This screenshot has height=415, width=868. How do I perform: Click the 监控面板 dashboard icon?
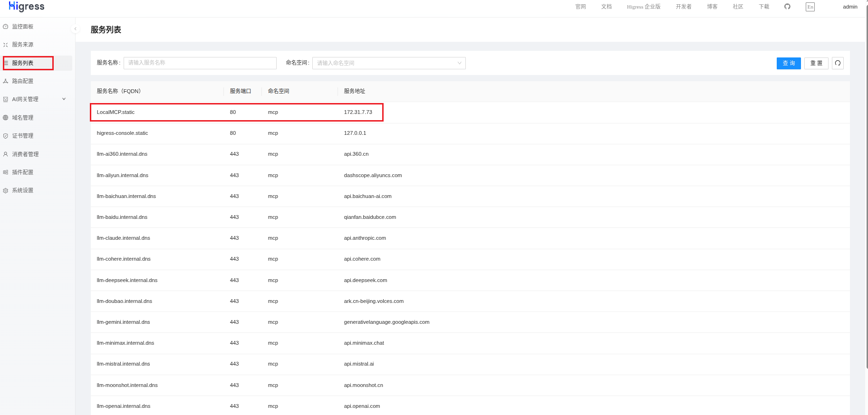point(6,27)
